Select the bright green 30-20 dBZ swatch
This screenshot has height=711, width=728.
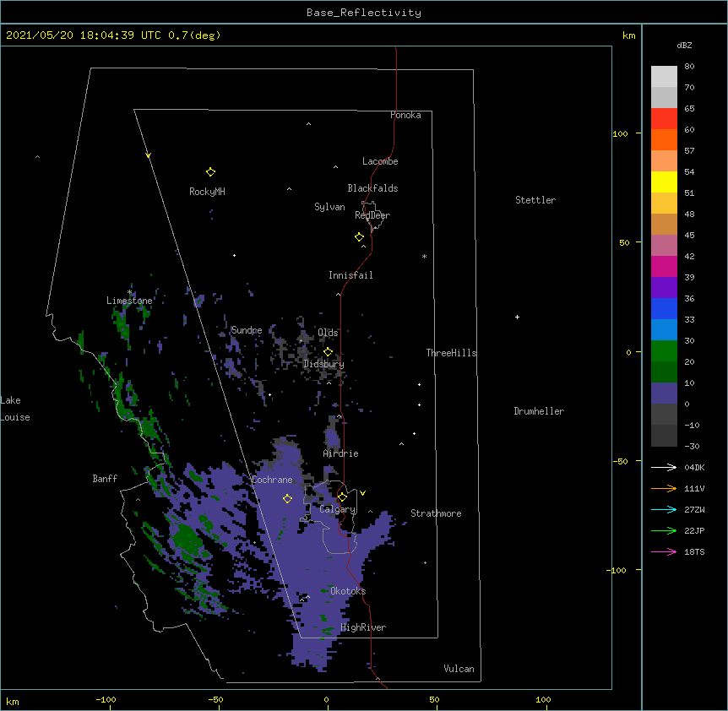pos(664,351)
